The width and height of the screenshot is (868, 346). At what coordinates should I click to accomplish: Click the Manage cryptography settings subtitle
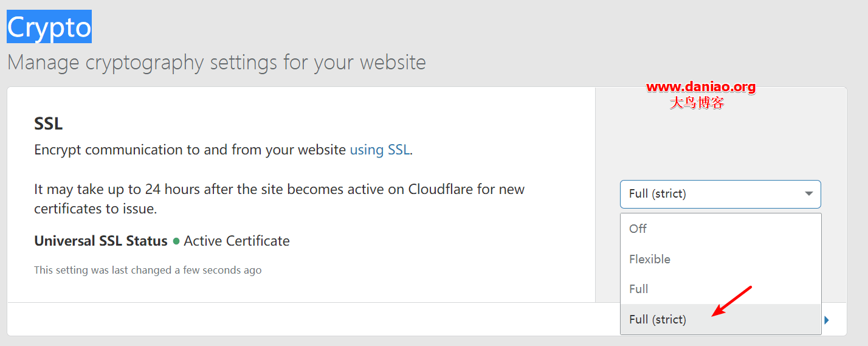tap(216, 62)
